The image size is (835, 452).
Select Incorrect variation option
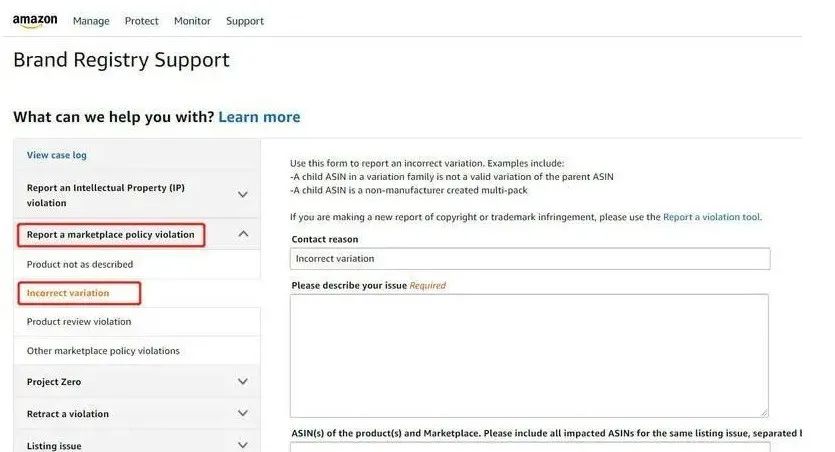pyautogui.click(x=68, y=293)
